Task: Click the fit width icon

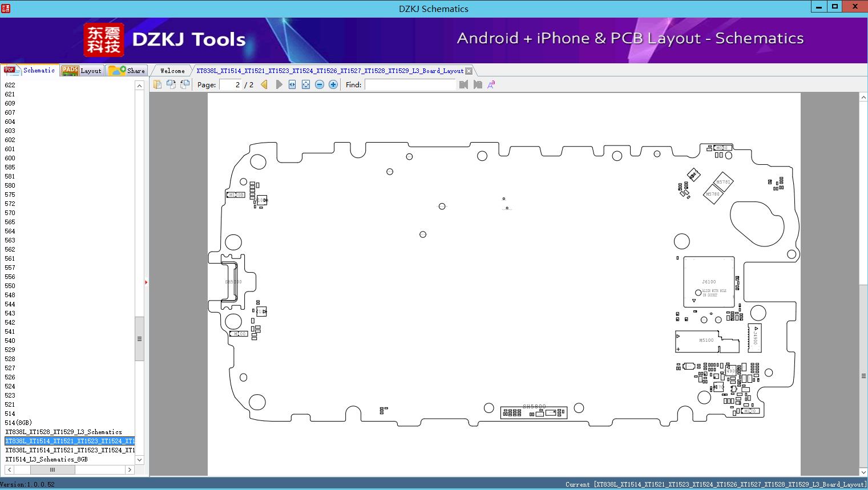Action: pyautogui.click(x=292, y=84)
